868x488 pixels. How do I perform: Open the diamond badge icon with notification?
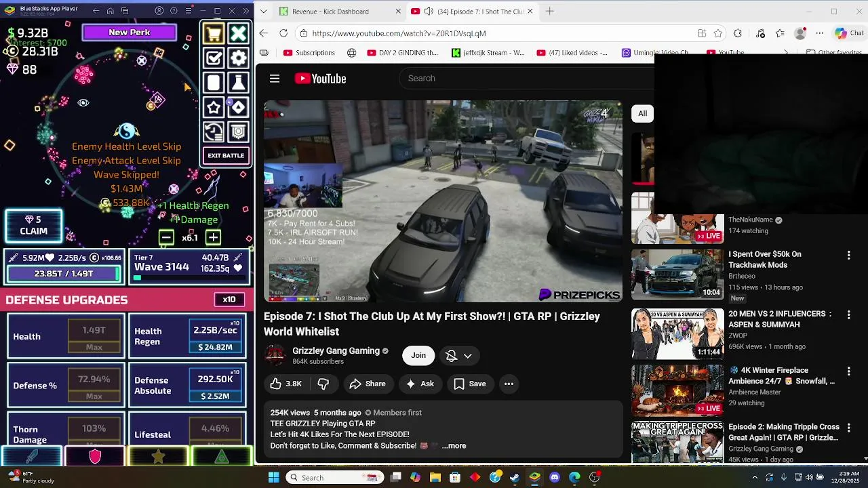click(x=238, y=107)
